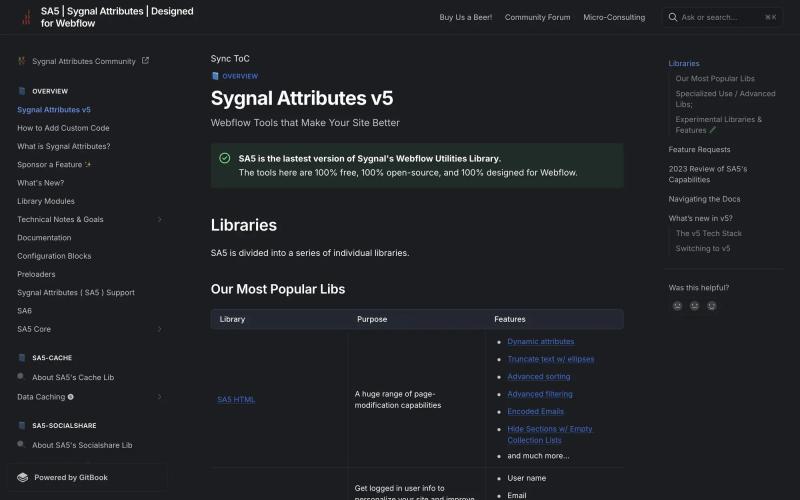The width and height of the screenshot is (800, 500).
Task: Open external link icon beside Sygnal Attributes Community
Action: click(x=145, y=61)
